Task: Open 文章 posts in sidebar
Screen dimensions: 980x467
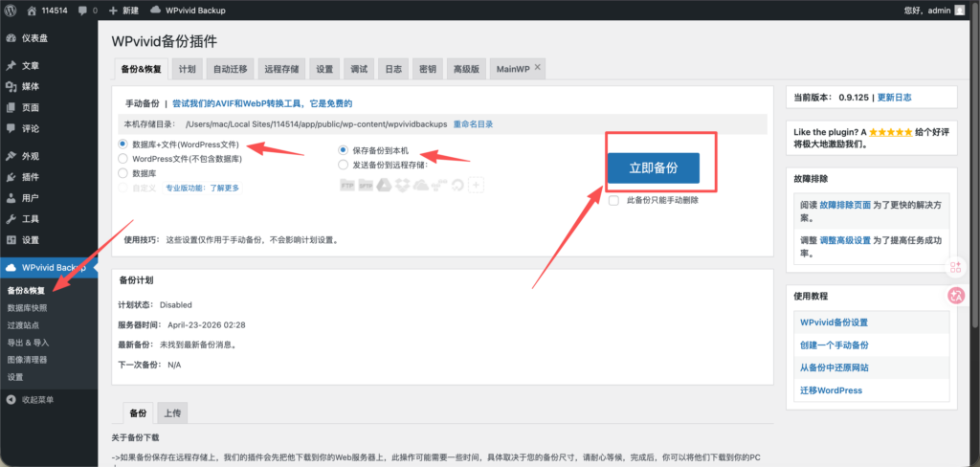Action: click(x=49, y=66)
